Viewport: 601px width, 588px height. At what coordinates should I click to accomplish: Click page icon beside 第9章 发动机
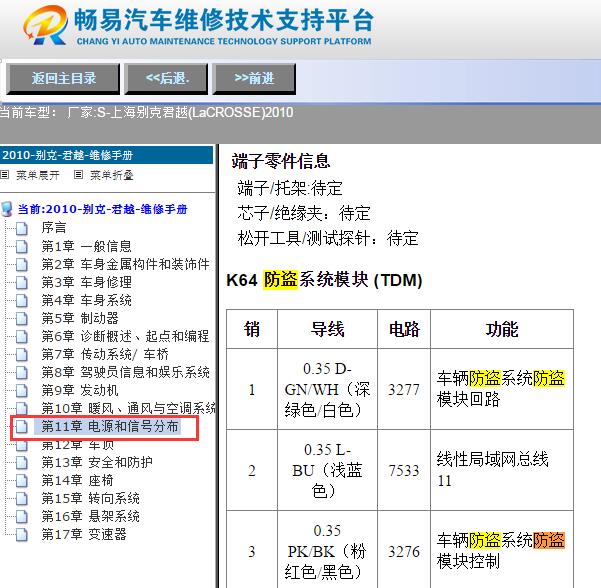22,390
